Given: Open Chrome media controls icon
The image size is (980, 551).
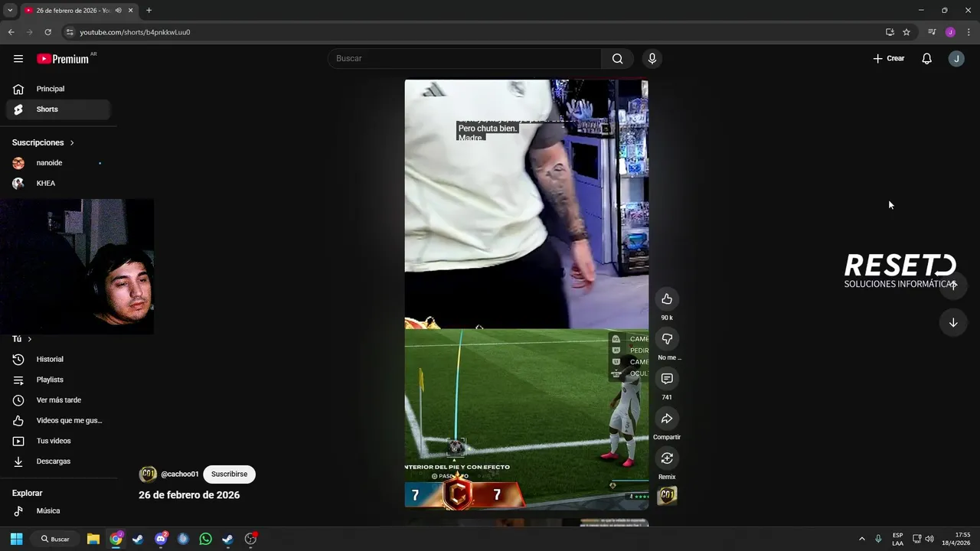Looking at the screenshot, I should 932,32.
